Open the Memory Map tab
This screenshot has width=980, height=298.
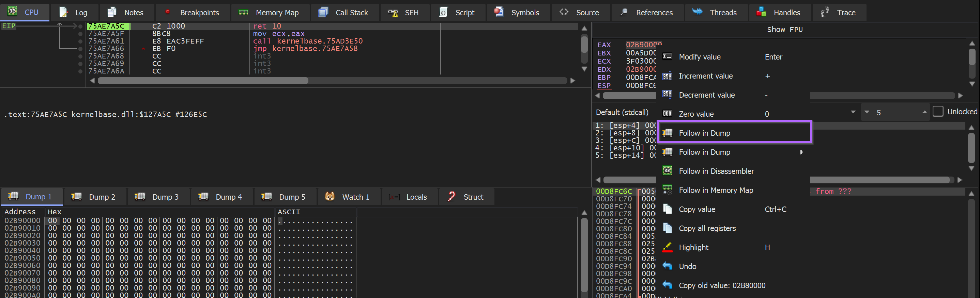click(270, 13)
